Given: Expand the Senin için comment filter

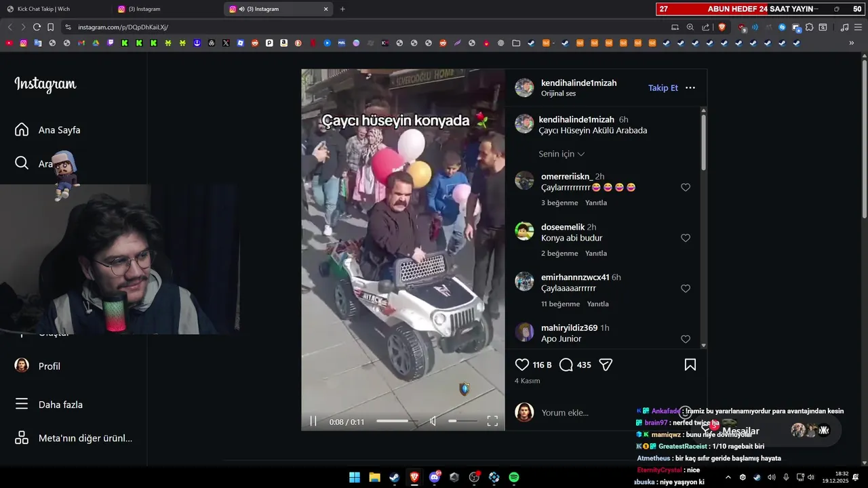Looking at the screenshot, I should click(x=561, y=154).
